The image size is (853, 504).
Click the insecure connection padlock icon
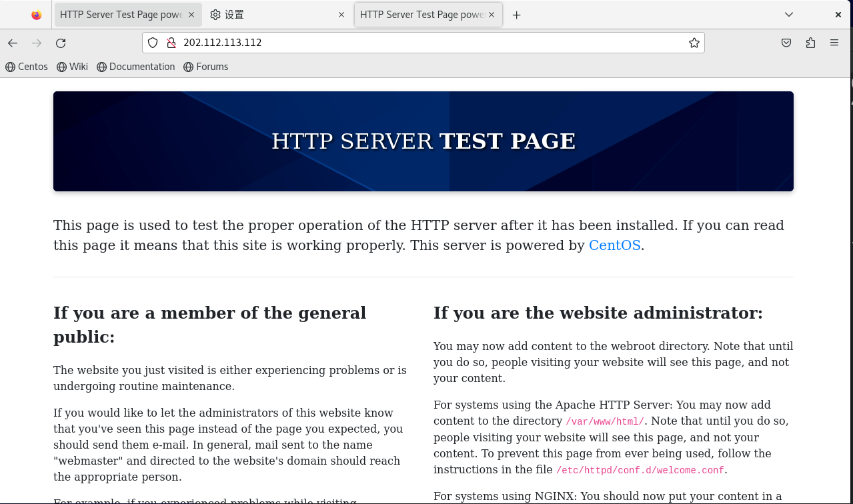(x=171, y=43)
